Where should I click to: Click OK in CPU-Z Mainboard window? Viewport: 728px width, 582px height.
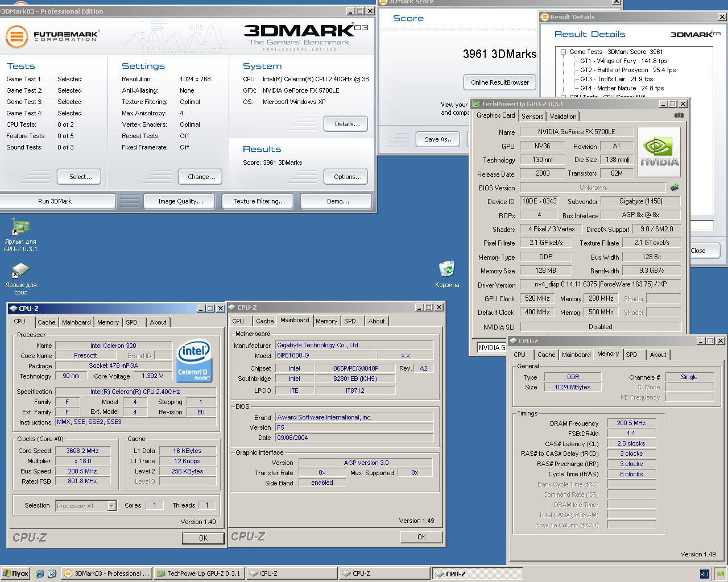pos(421,537)
